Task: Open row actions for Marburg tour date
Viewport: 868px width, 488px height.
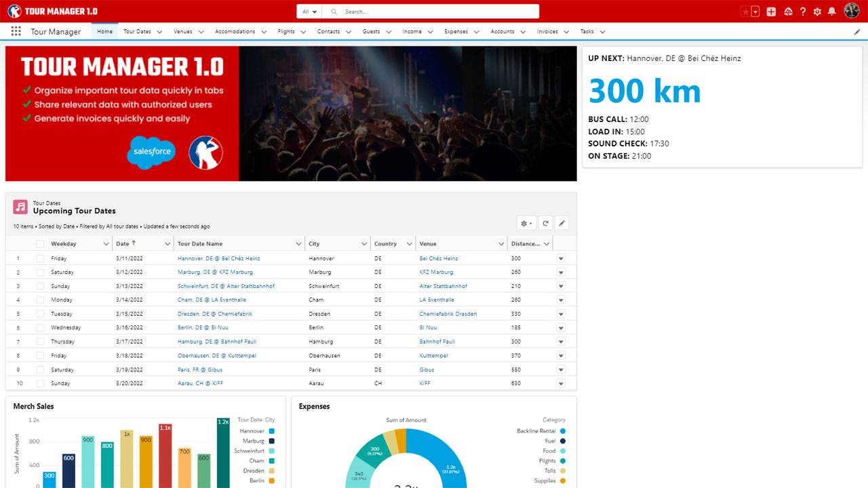Action: click(x=561, y=272)
